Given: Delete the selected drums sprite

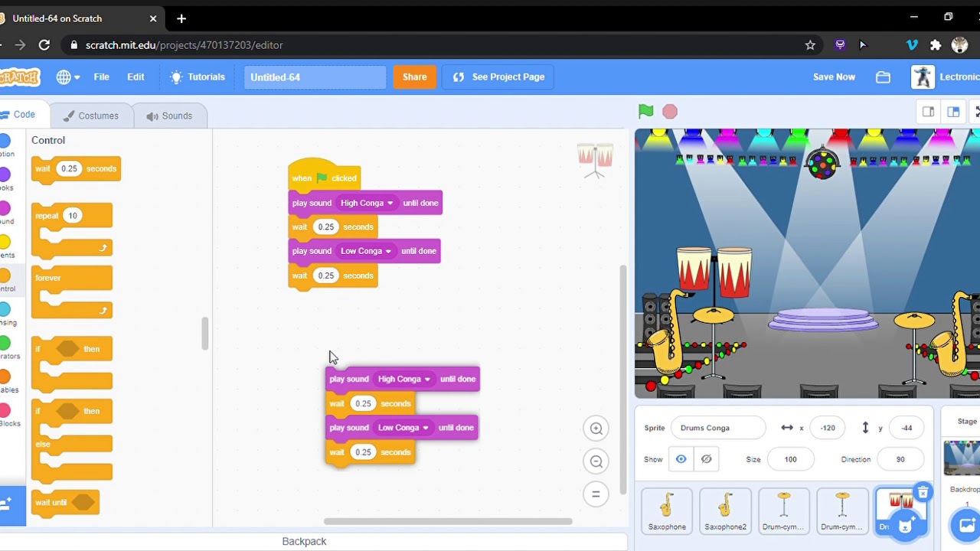Looking at the screenshot, I should click(923, 492).
